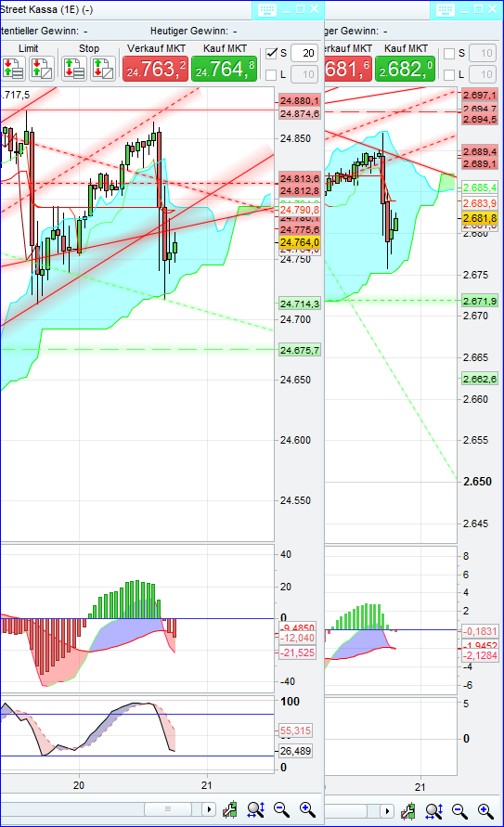Click date marker 21 on left time axis

tap(207, 785)
